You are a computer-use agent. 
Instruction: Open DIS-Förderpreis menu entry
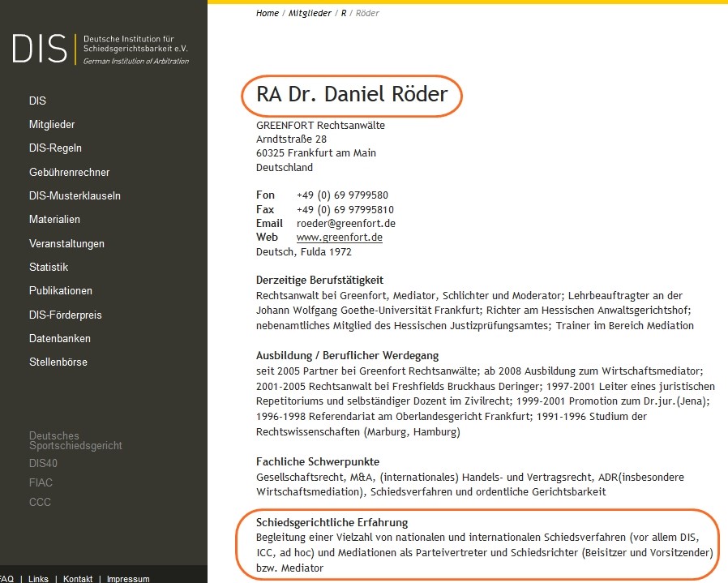(x=66, y=315)
